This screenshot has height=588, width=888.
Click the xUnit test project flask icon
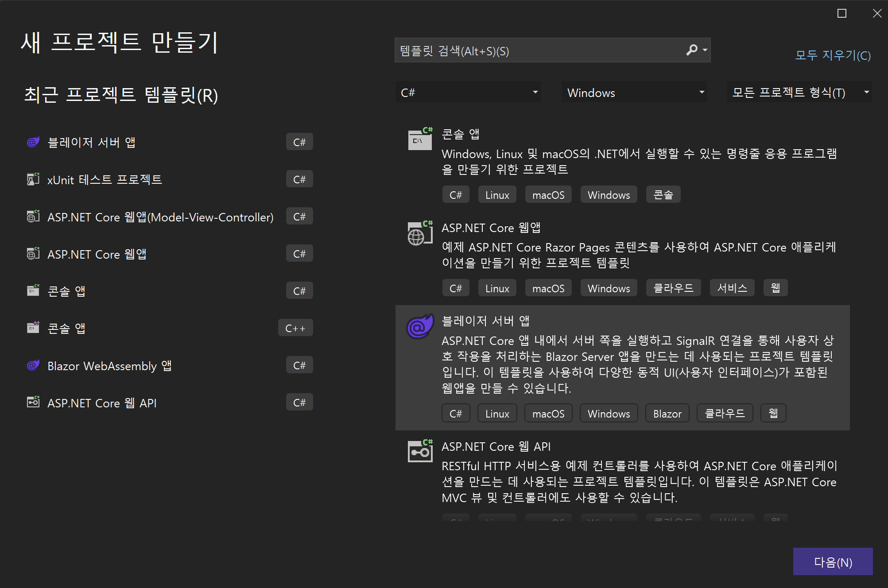(33, 179)
